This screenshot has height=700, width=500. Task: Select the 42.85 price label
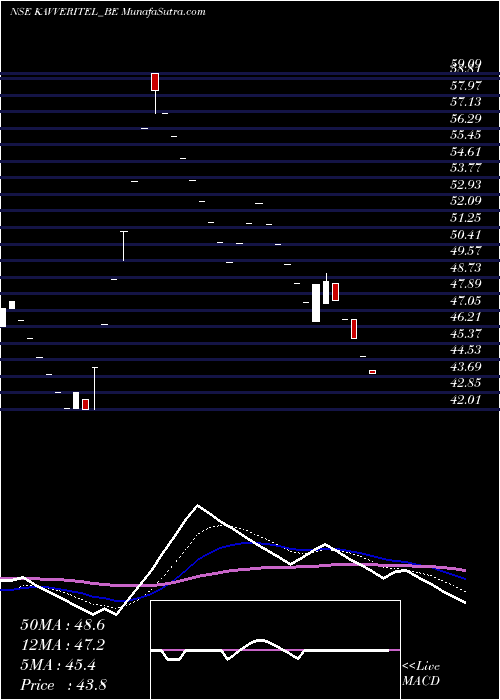(466, 383)
